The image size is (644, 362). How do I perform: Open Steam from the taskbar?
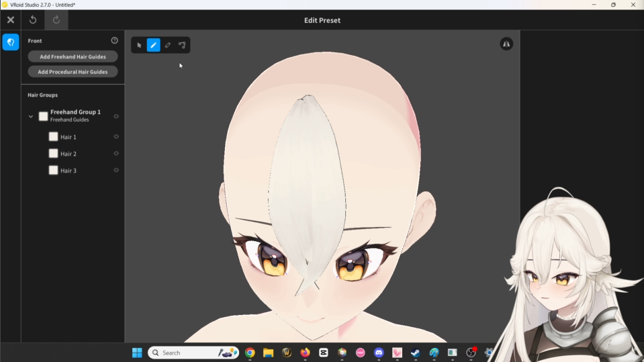point(416,353)
